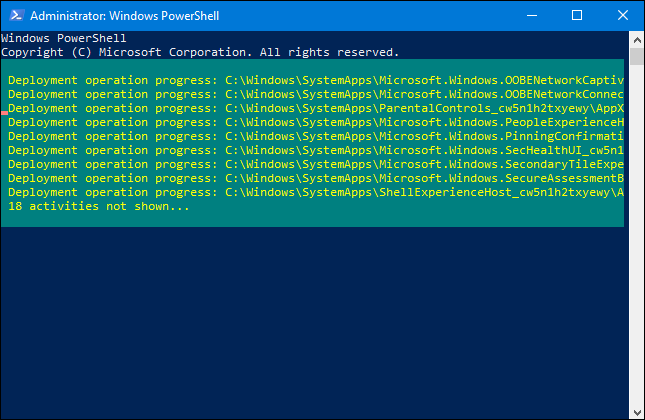The width and height of the screenshot is (645, 420).
Task: Click the SecondaryTileExpe deployment progress line
Action: click(315, 164)
